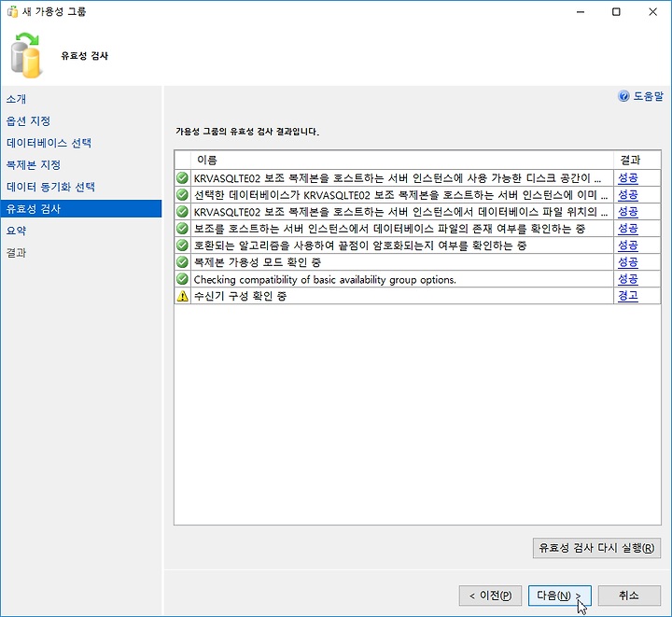Click 도움말 help link
The height and width of the screenshot is (617, 672).
click(x=648, y=96)
